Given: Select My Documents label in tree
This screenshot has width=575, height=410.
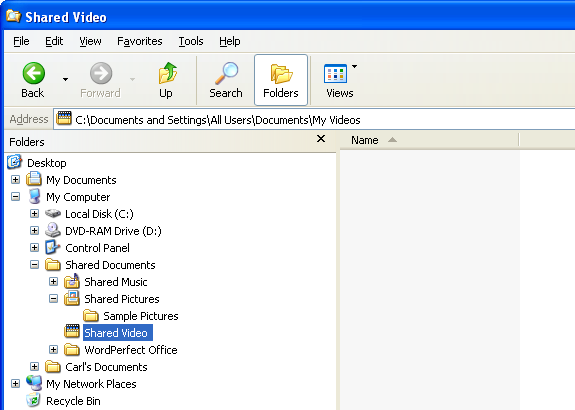Looking at the screenshot, I should tap(81, 180).
